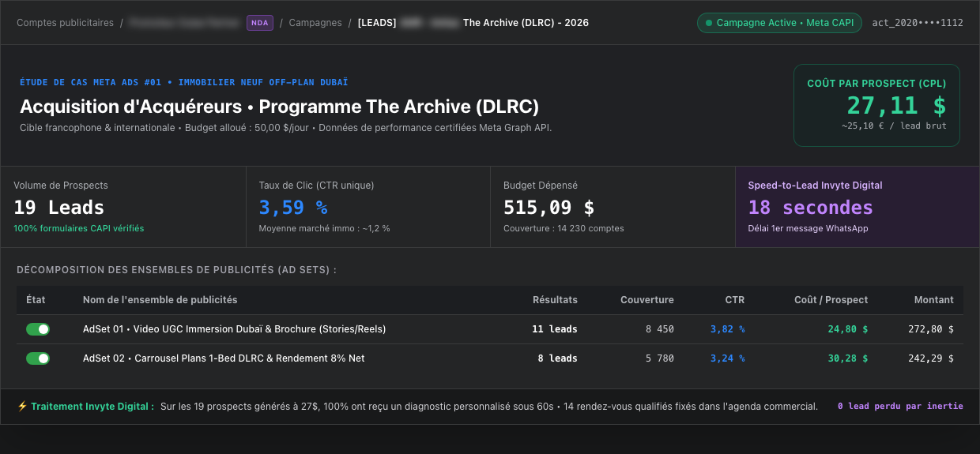980x454 pixels.
Task: Click CTR value 3,24 %
Action: [x=727, y=358]
